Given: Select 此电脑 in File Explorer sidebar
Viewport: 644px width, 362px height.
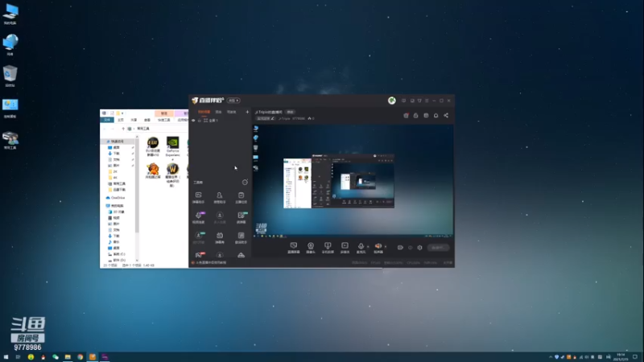Looking at the screenshot, I should (115, 206).
